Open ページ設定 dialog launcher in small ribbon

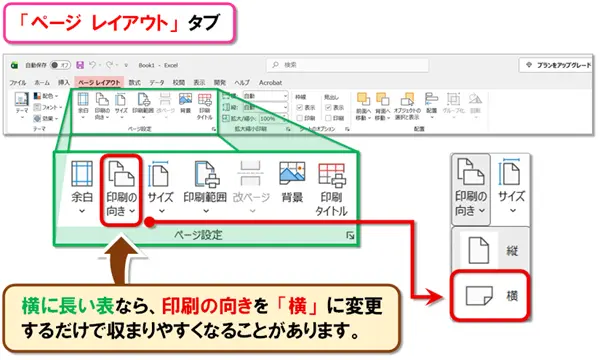point(214,130)
